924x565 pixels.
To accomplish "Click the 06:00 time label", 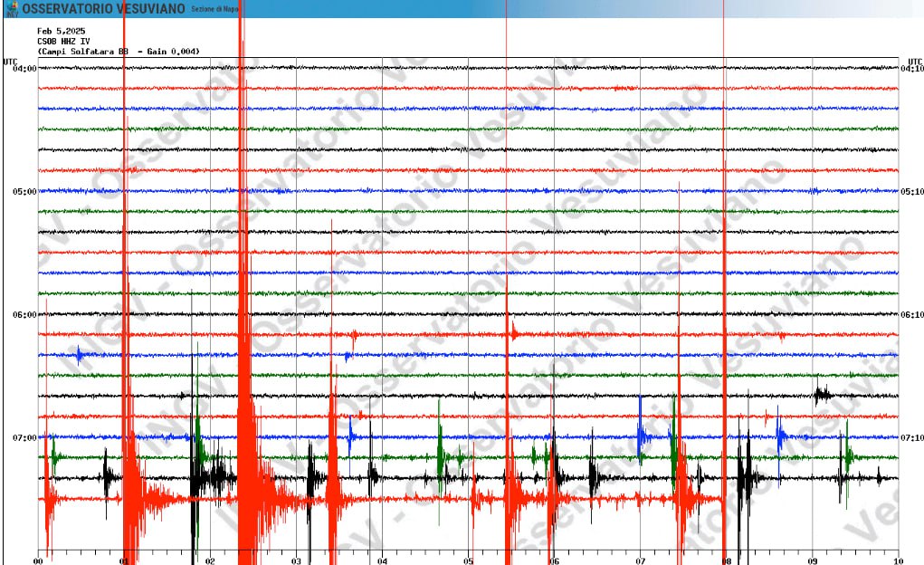I will [24, 315].
